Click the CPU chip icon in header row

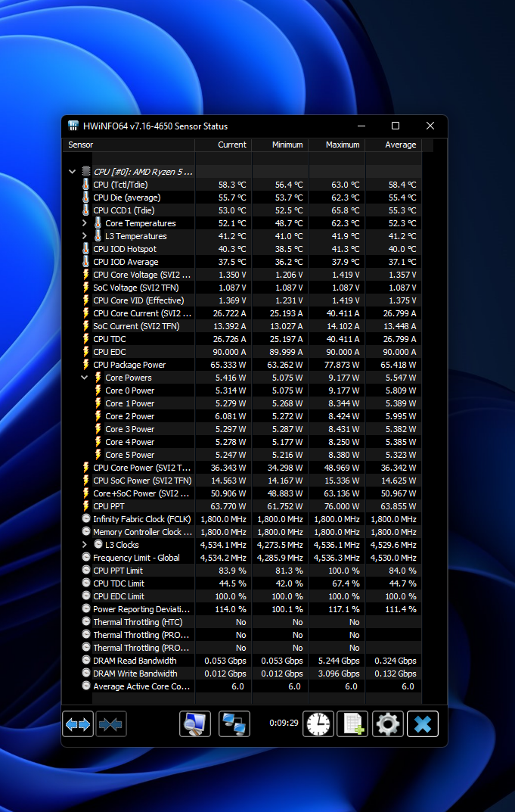point(86,172)
